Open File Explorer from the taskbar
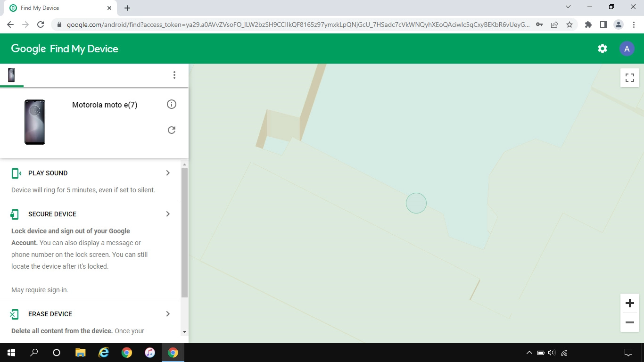This screenshot has height=362, width=644. tap(80, 353)
